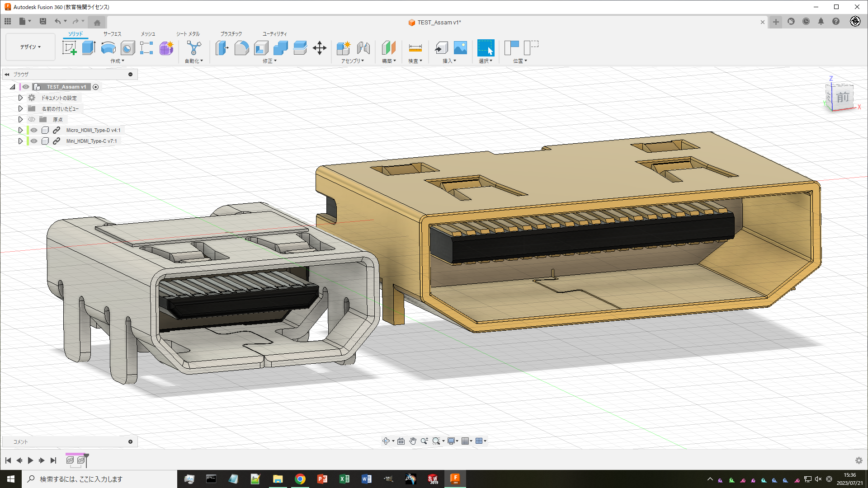This screenshot has height=488, width=868.
Task: Select the Insert Derive tool
Action: (441, 47)
